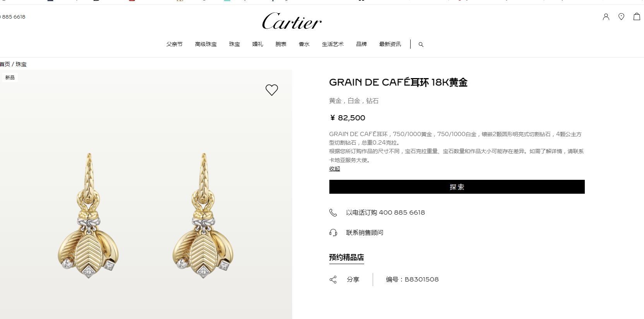644x319 pixels.
Task: Click 首页 in the breadcrumb
Action: click(5, 64)
